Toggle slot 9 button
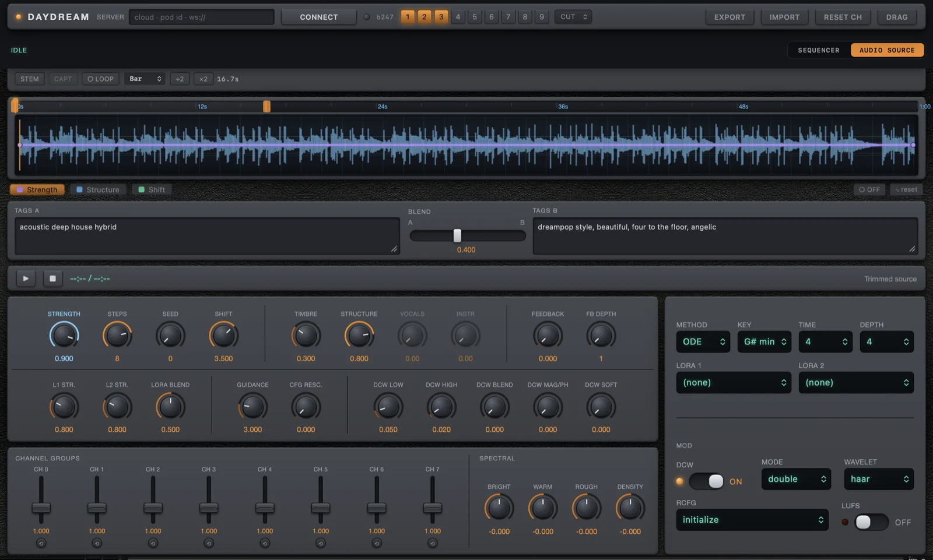Image resolution: width=933 pixels, height=560 pixels. point(542,17)
